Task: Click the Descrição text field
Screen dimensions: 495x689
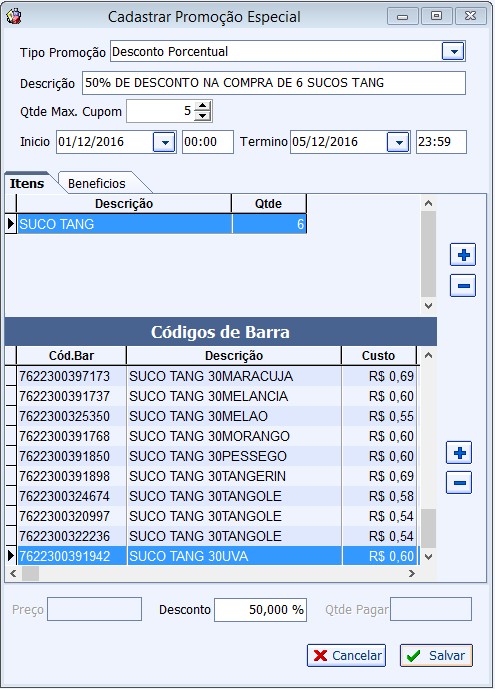Action: pos(274,83)
